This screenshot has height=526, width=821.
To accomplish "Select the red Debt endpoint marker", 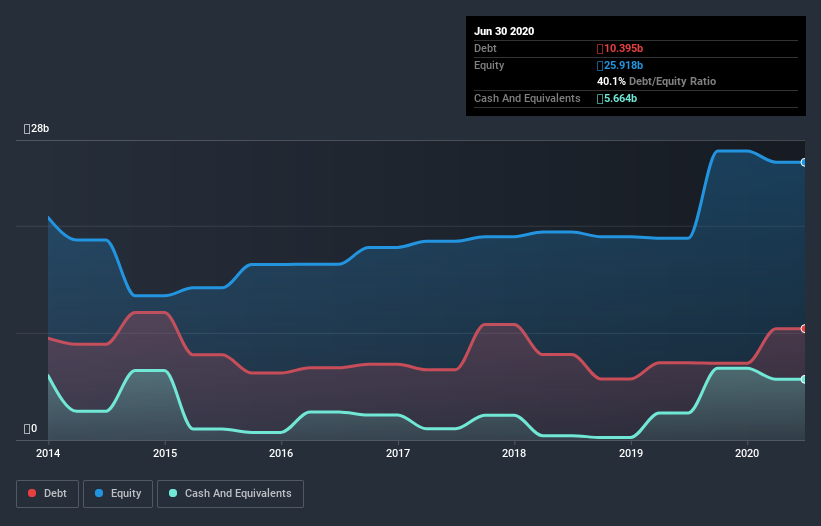I will point(803,329).
